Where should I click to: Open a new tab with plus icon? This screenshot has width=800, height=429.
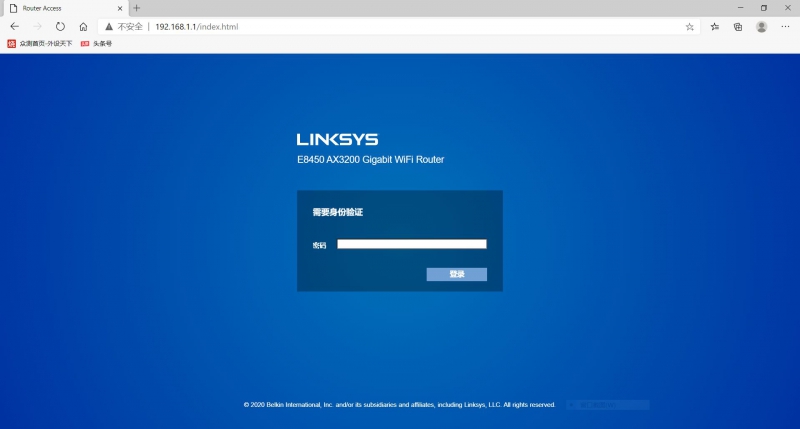click(x=136, y=8)
